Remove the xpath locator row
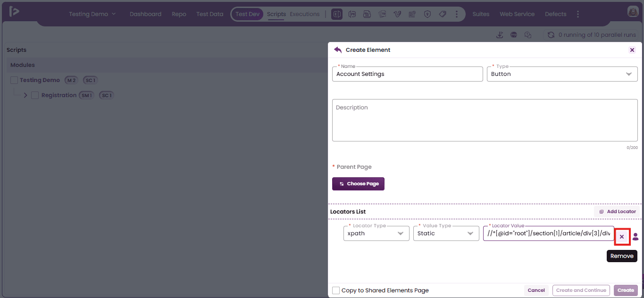The image size is (644, 298). [x=622, y=236]
